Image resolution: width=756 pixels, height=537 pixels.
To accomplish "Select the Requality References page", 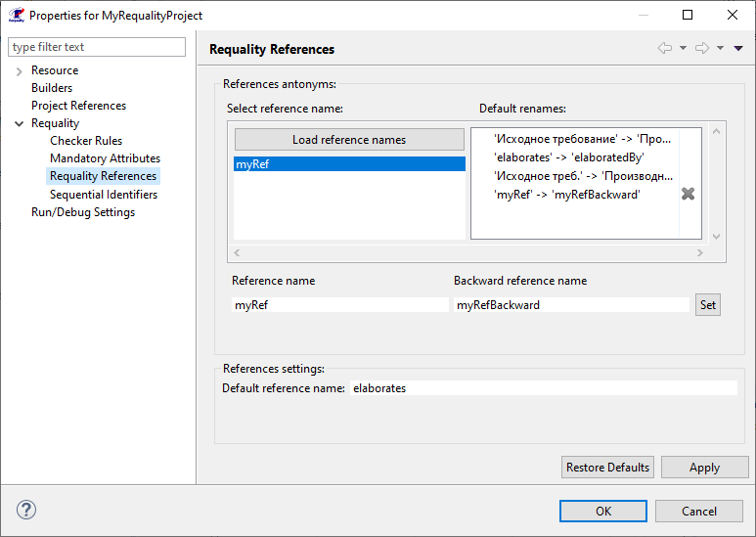I will [x=103, y=176].
